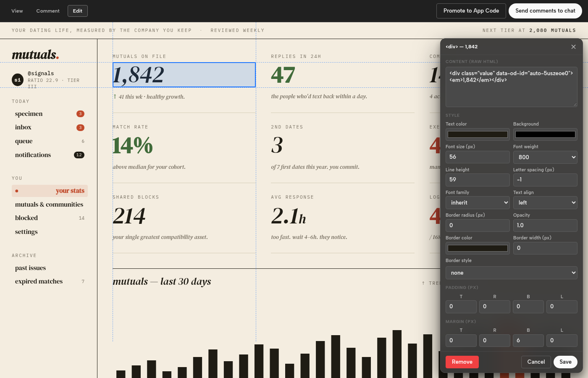Viewport: 588px width, 378px height.
Task: Click the 14% match rate value
Action: [x=133, y=145]
